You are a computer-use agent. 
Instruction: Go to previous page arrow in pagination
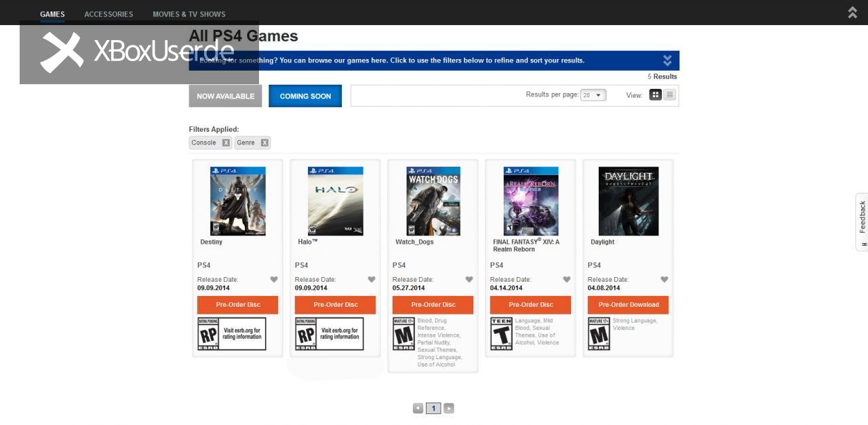click(x=418, y=409)
